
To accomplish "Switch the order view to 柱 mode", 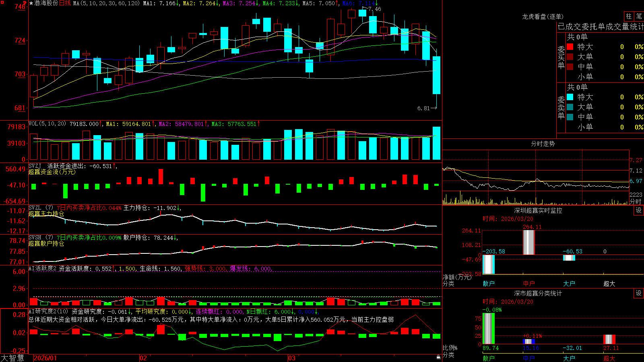I will [629, 16].
